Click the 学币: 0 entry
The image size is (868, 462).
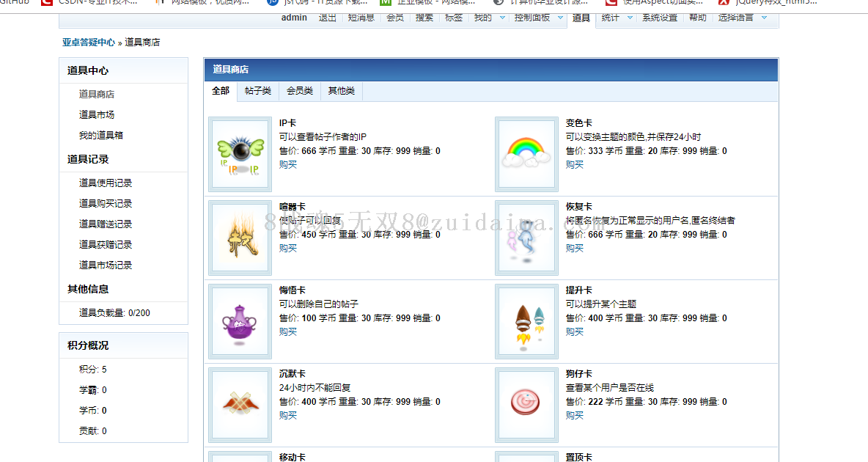[x=93, y=411]
